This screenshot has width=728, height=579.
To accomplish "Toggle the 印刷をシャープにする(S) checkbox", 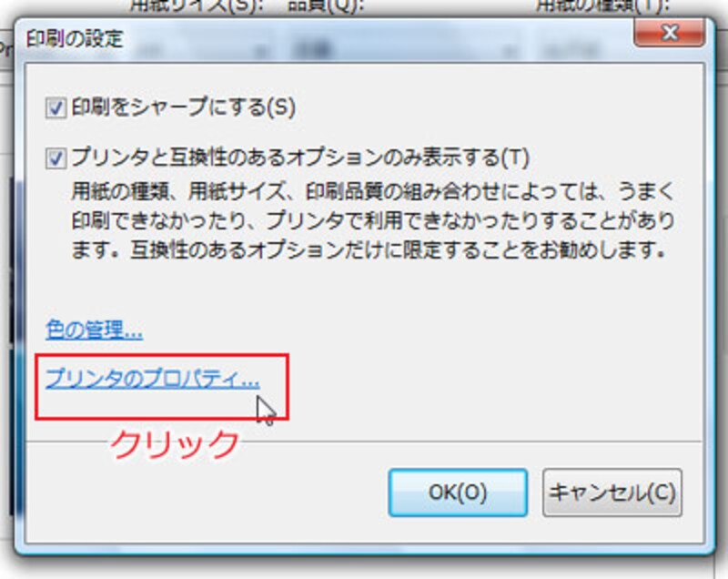I will (56, 108).
